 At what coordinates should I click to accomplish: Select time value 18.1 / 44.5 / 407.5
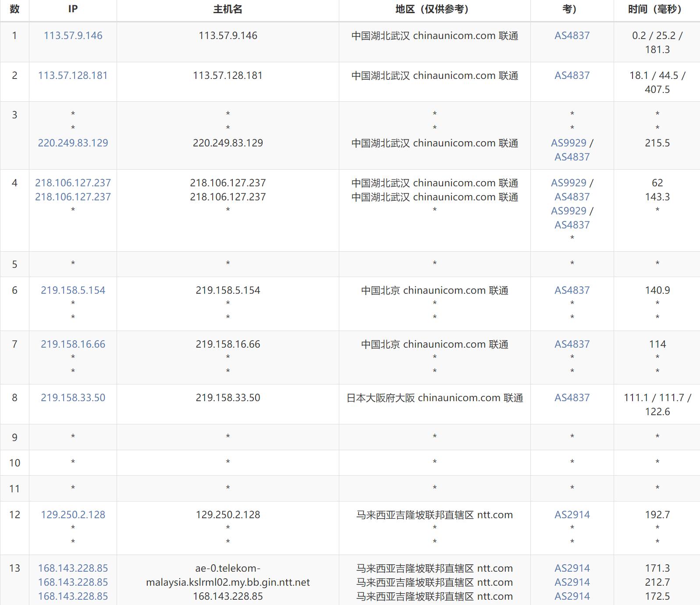coord(657,82)
